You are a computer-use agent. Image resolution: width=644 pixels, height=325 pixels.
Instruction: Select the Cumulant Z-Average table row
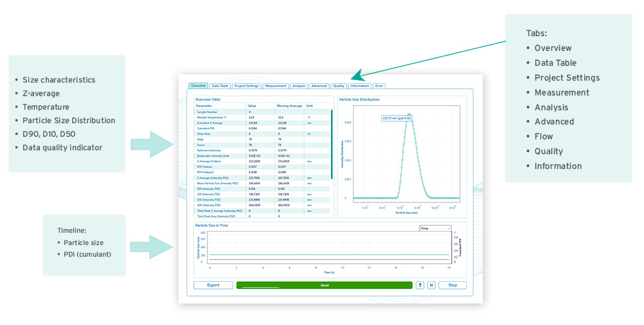219,123
